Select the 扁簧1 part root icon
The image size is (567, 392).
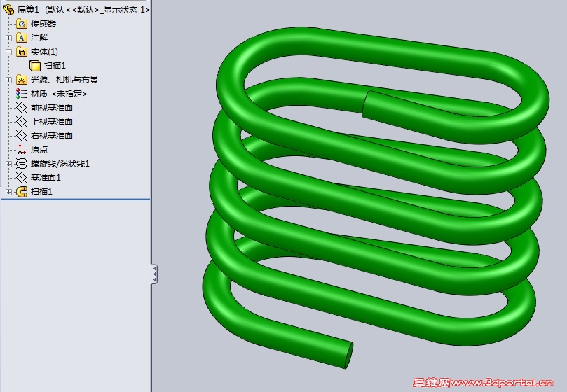tap(8, 10)
